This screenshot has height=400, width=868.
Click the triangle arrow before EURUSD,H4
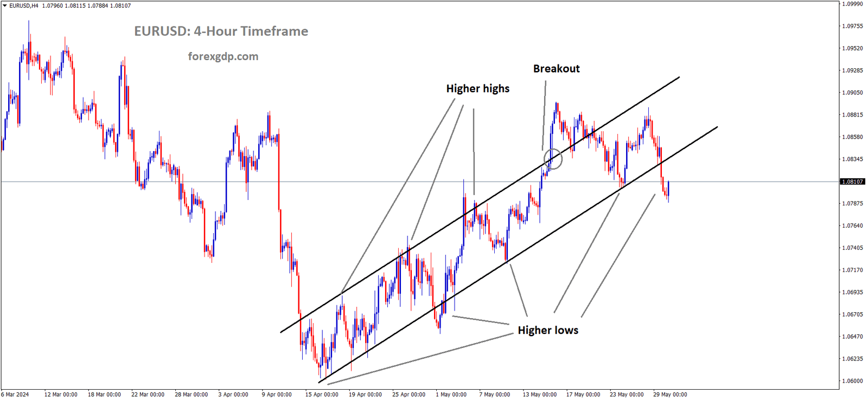click(x=5, y=6)
